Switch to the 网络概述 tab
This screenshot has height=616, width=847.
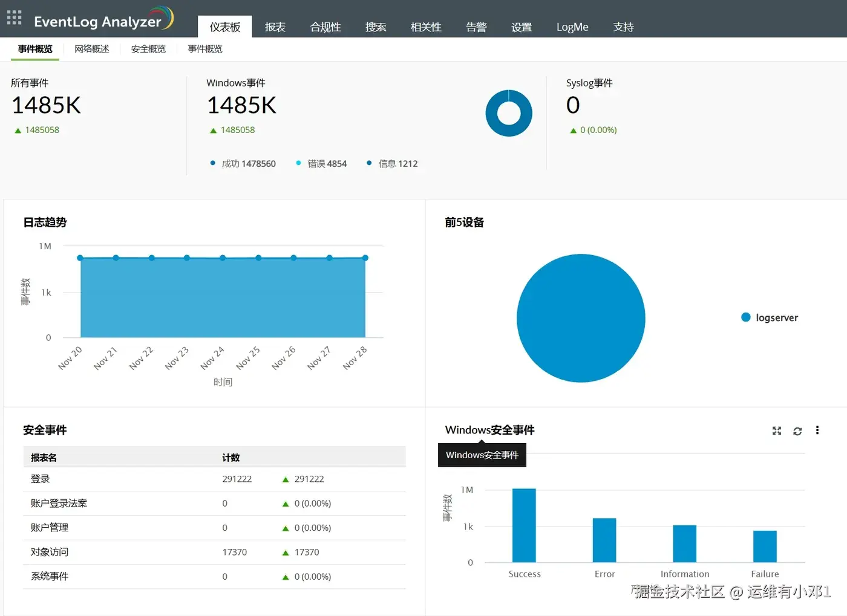pyautogui.click(x=91, y=48)
